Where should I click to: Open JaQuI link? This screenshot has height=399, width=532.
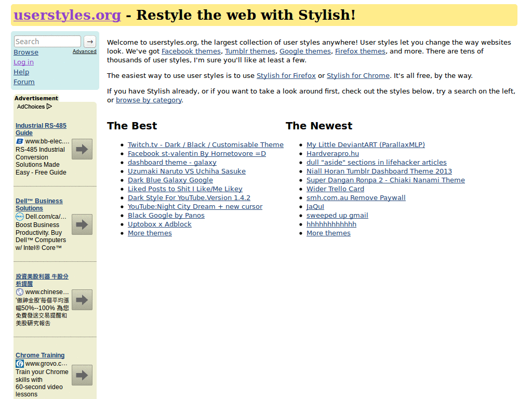pos(315,207)
